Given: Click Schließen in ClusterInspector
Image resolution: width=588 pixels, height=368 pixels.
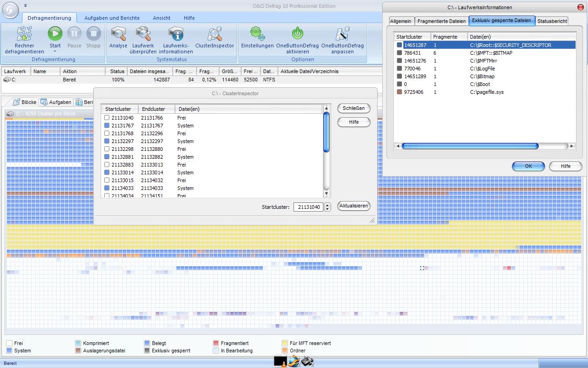Looking at the screenshot, I should (x=354, y=108).
